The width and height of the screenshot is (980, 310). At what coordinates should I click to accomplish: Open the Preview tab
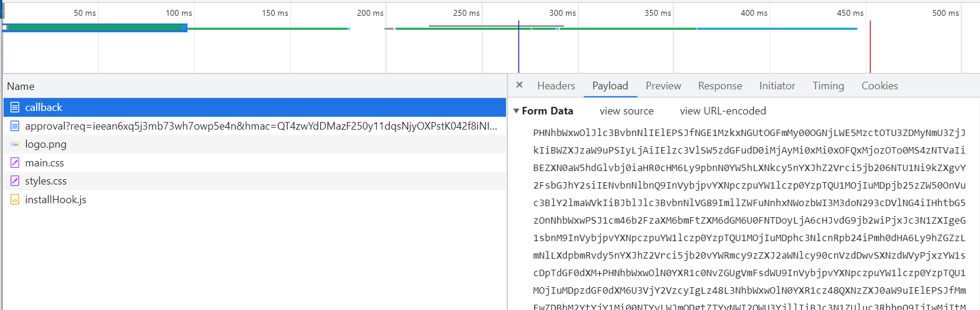tap(663, 86)
